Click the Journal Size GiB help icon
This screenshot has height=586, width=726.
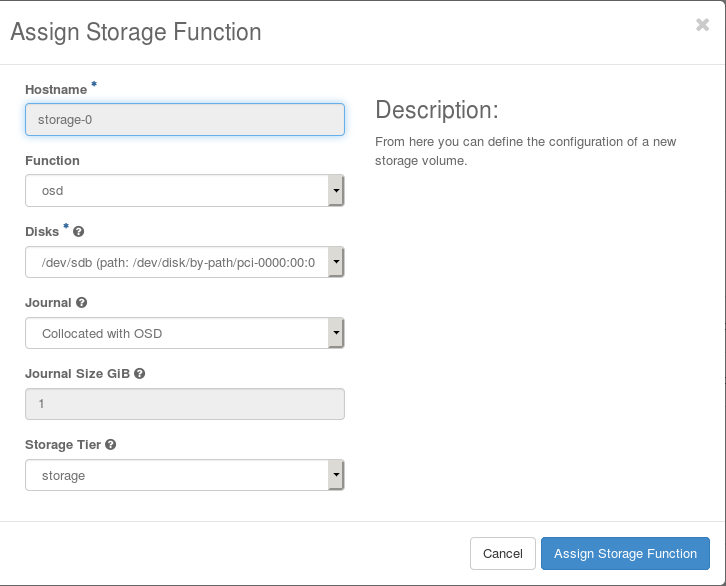click(140, 374)
